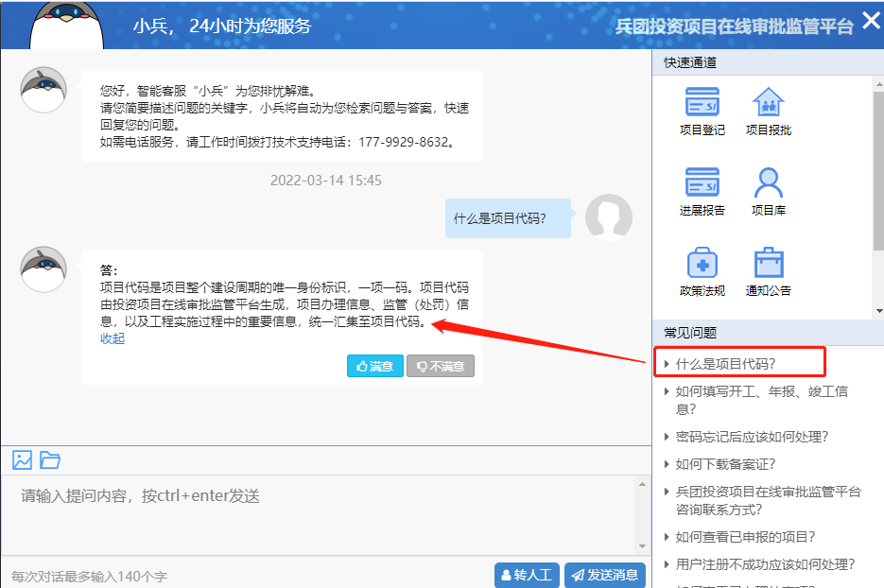Click the 转人工 button
This screenshot has height=588, width=884.
tap(527, 575)
